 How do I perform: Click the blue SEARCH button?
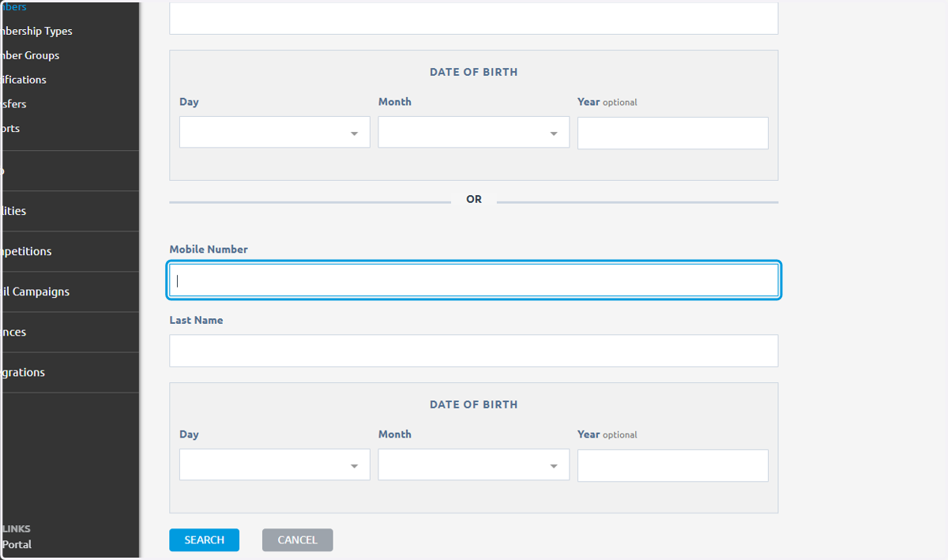[204, 540]
